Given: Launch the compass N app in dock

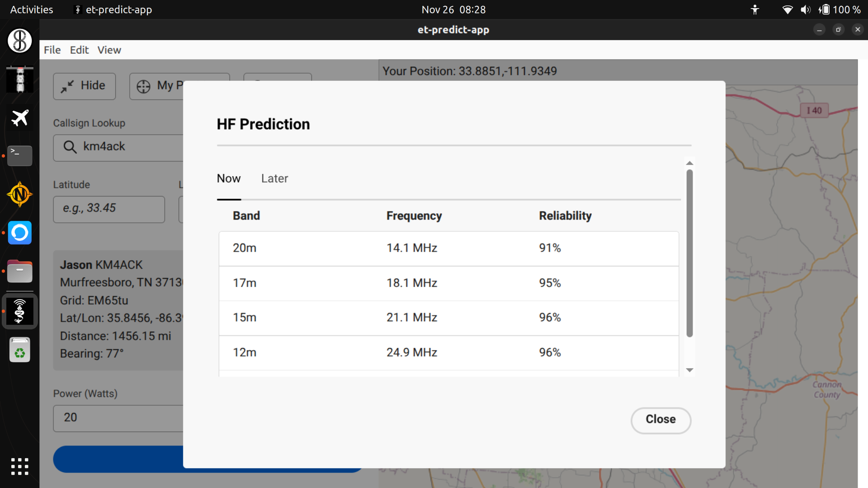Looking at the screenshot, I should [19, 194].
